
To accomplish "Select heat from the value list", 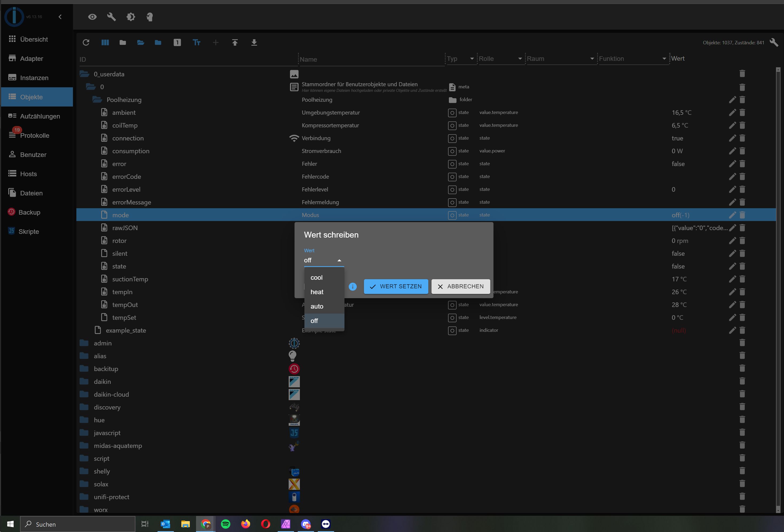I will tap(317, 292).
